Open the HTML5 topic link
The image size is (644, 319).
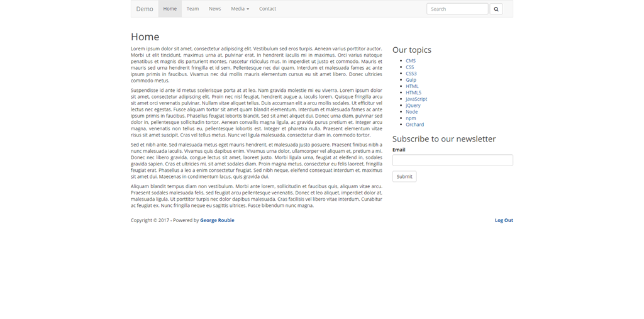(413, 92)
